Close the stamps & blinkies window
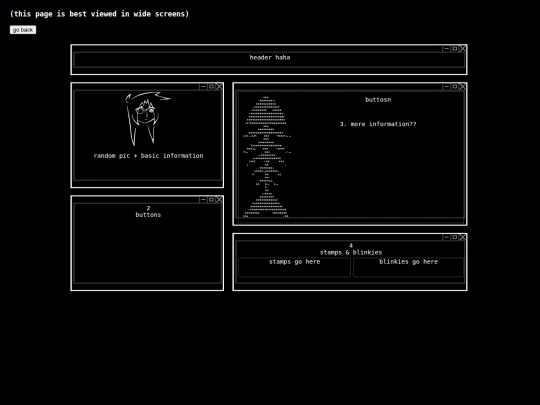540x405 pixels. click(463, 237)
